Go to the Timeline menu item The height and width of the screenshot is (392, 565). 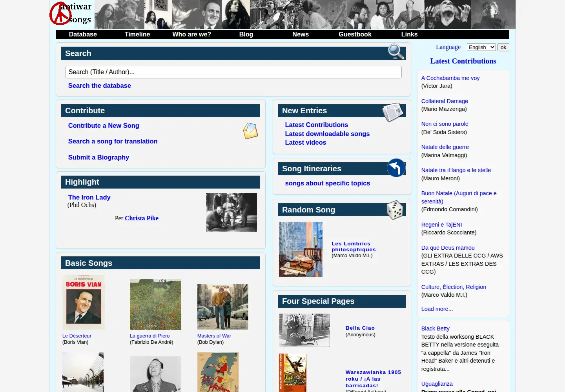137,34
